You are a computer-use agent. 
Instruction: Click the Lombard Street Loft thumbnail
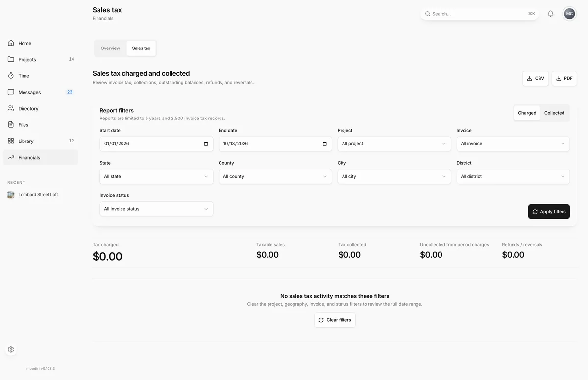[x=11, y=195]
